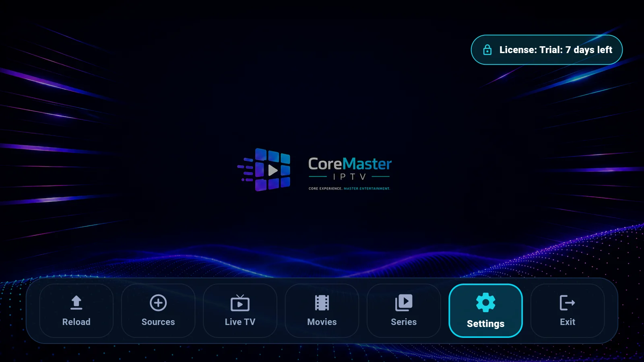Click the Reload upload-arrow icon
The width and height of the screenshot is (644, 362).
pos(76,302)
